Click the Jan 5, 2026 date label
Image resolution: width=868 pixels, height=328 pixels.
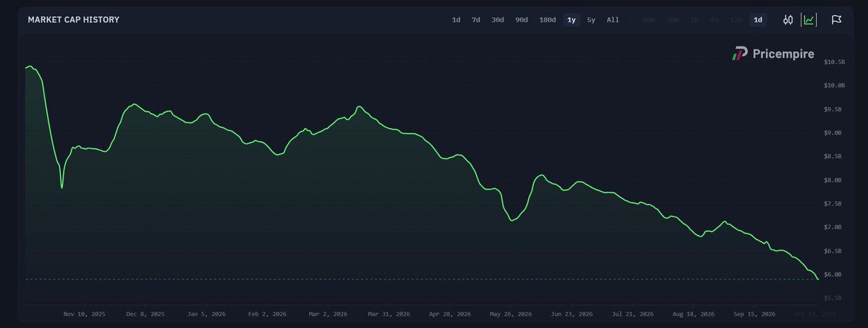[207, 314]
